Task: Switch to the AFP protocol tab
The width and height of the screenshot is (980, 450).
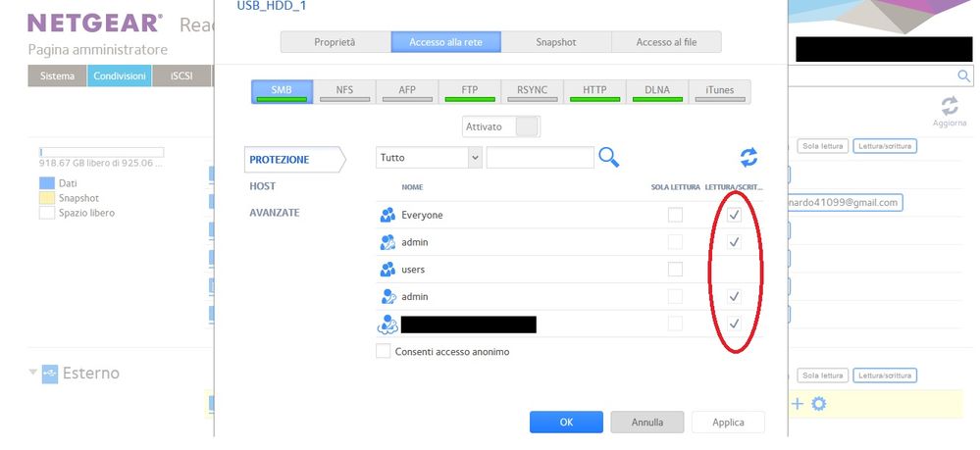Action: pyautogui.click(x=407, y=92)
